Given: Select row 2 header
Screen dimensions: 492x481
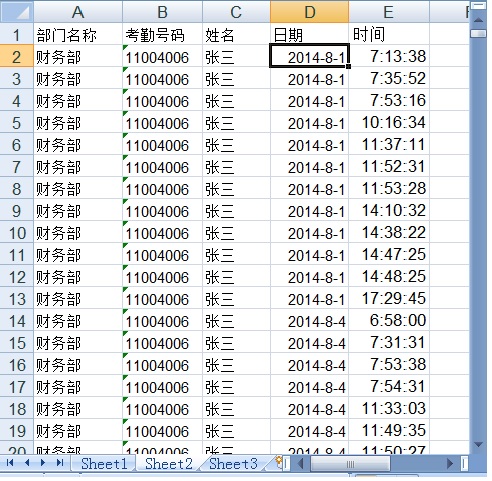Looking at the screenshot, I should coord(17,56).
